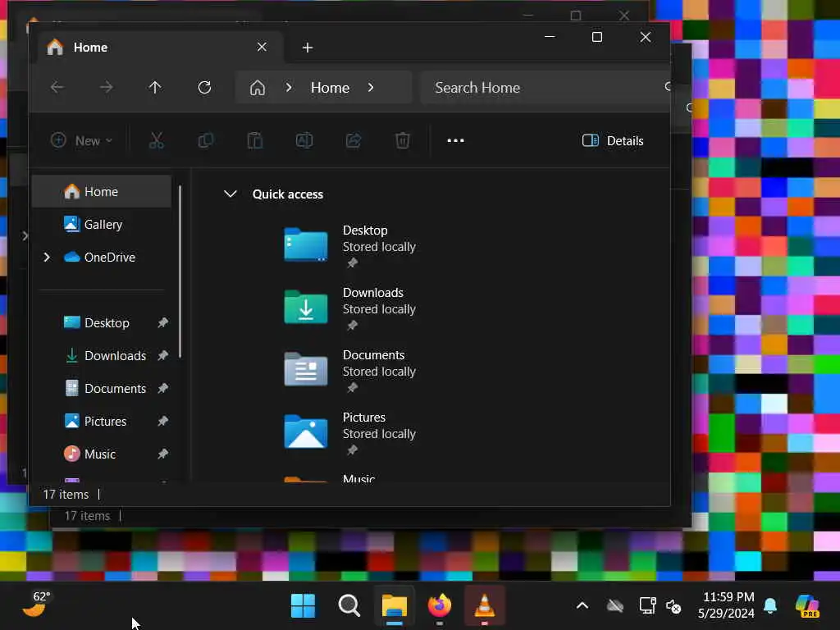Select Downloads folder icon in Quick access
Screen dimensions: 840x630
(305, 307)
